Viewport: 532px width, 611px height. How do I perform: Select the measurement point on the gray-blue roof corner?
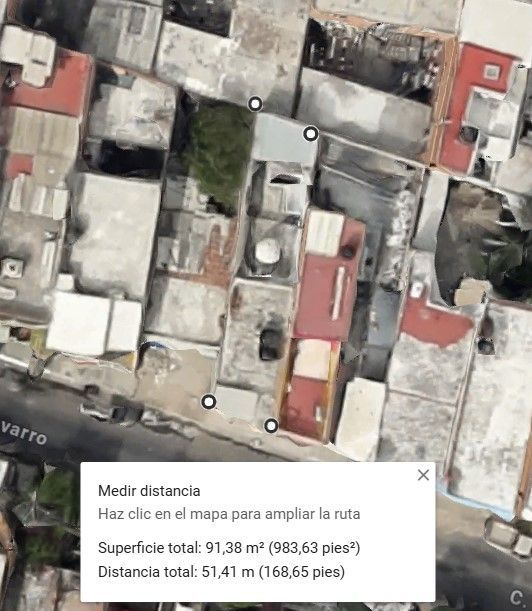(311, 134)
